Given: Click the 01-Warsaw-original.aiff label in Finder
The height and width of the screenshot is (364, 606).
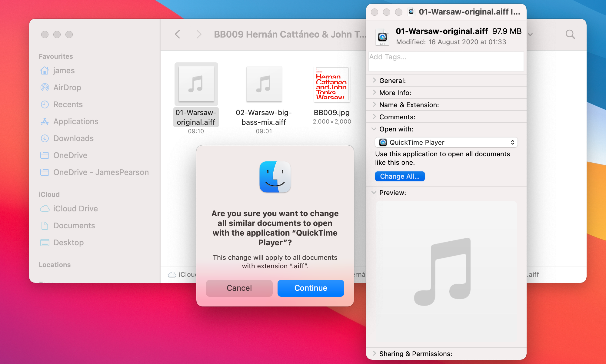Looking at the screenshot, I should (x=196, y=117).
